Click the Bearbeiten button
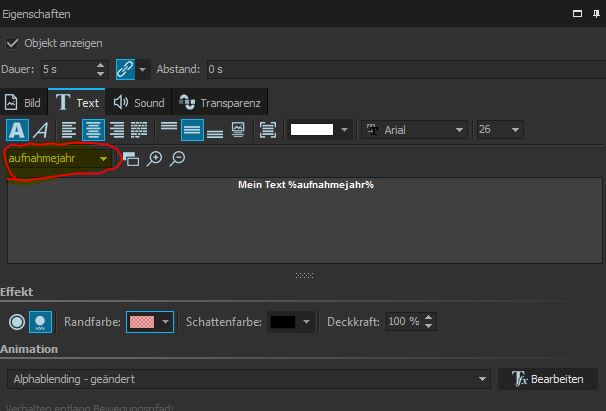 [547, 379]
